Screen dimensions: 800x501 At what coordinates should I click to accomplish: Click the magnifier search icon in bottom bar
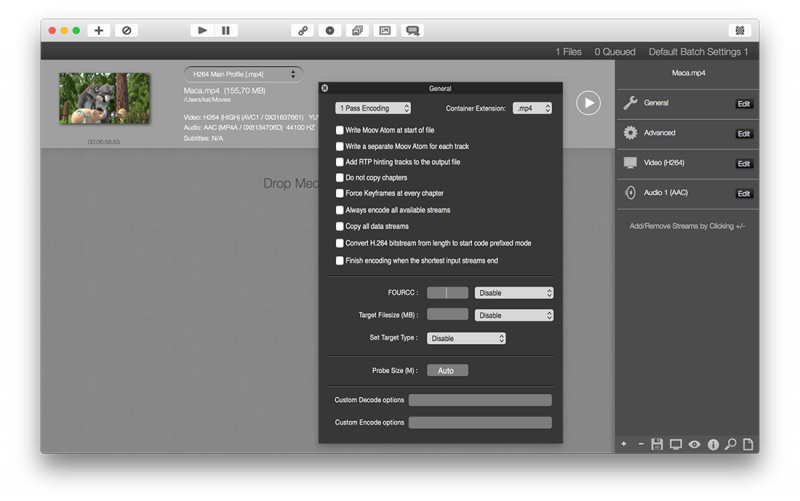coord(731,444)
